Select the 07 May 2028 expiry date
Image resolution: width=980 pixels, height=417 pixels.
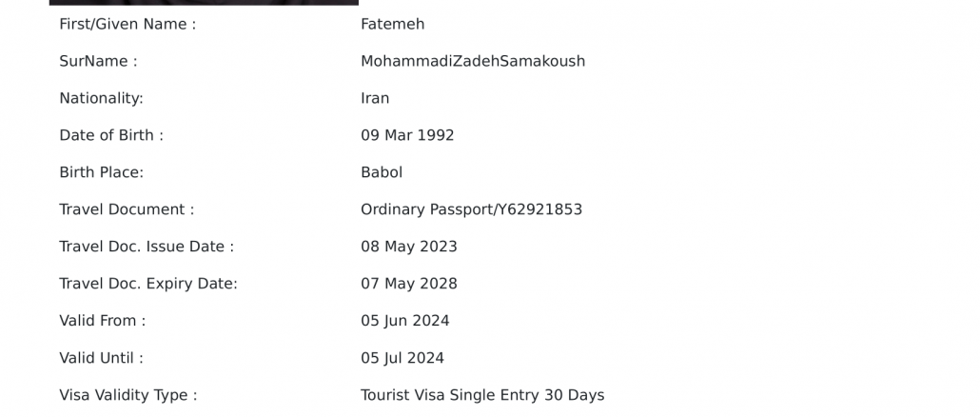[409, 284]
